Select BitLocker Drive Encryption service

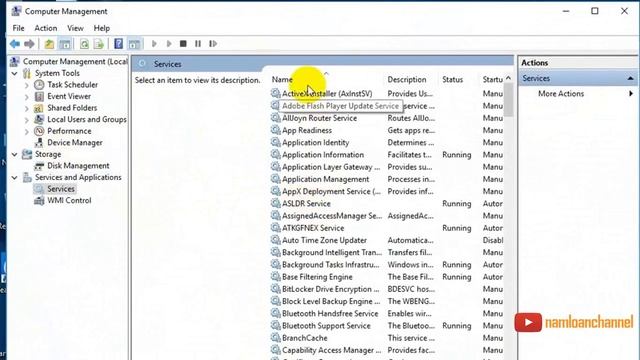[x=331, y=289]
